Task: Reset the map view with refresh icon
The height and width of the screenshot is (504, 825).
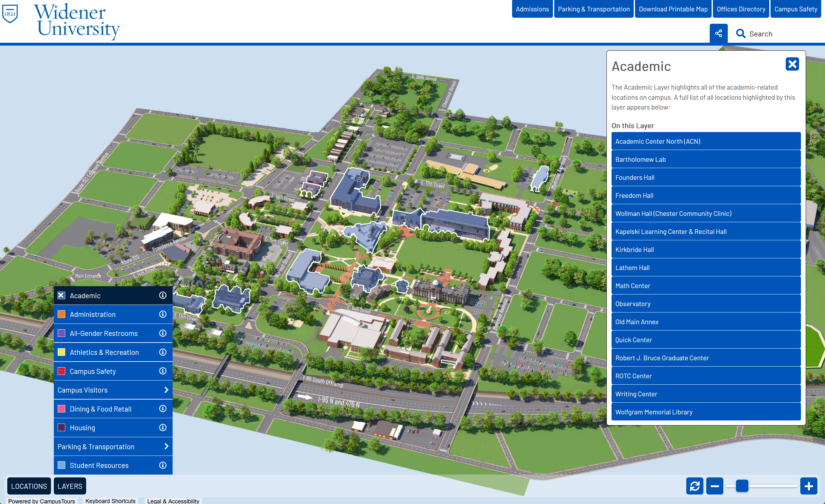Action: pos(695,486)
